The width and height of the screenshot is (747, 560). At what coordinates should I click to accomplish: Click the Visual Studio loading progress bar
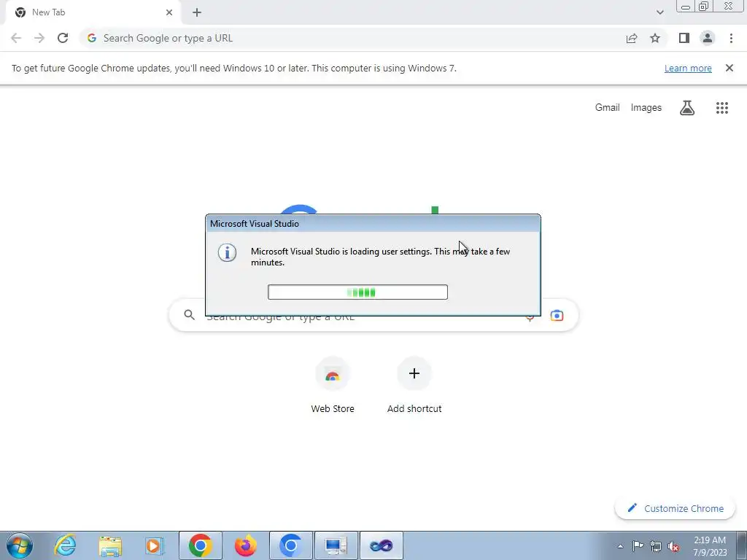click(357, 292)
